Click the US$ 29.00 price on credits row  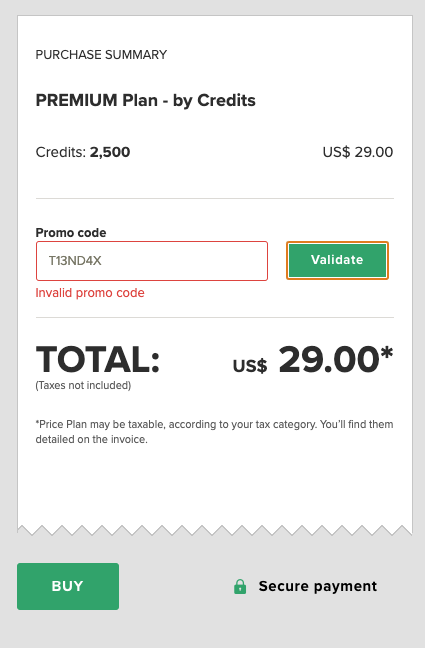point(358,152)
